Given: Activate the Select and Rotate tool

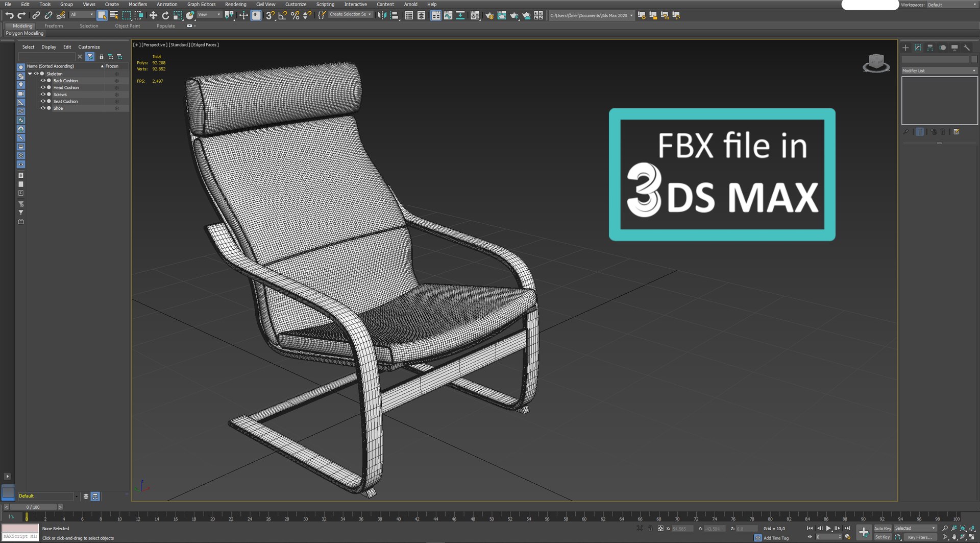Looking at the screenshot, I should point(165,15).
